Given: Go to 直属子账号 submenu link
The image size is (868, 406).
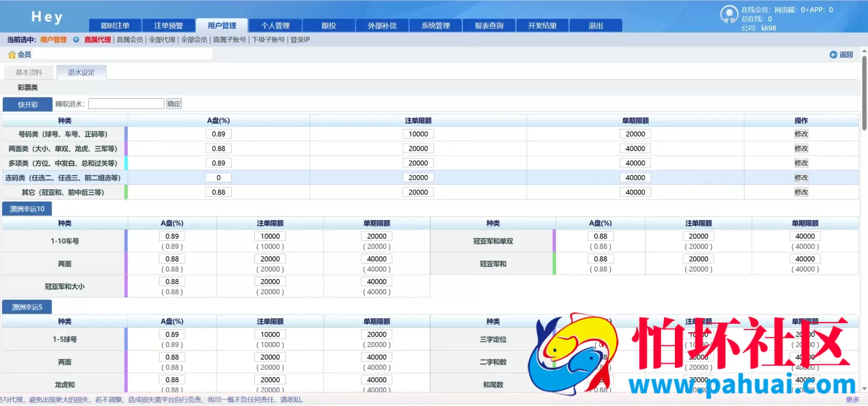Looking at the screenshot, I should pos(229,40).
